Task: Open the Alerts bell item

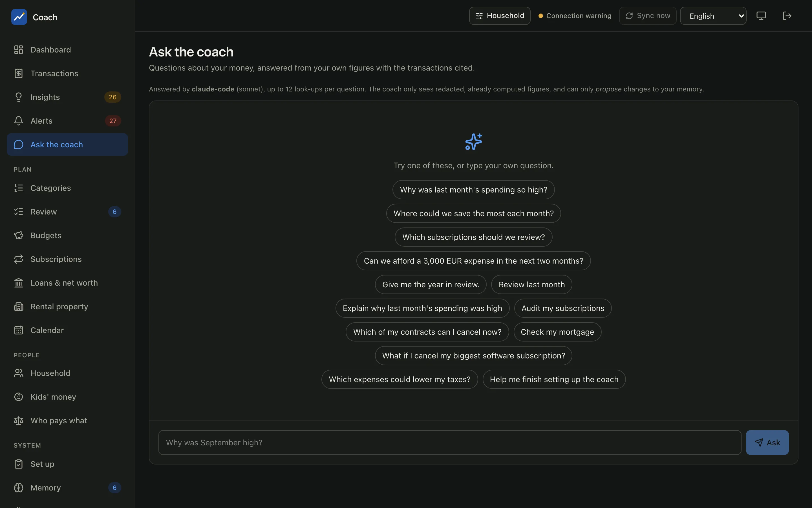Action: [x=67, y=121]
